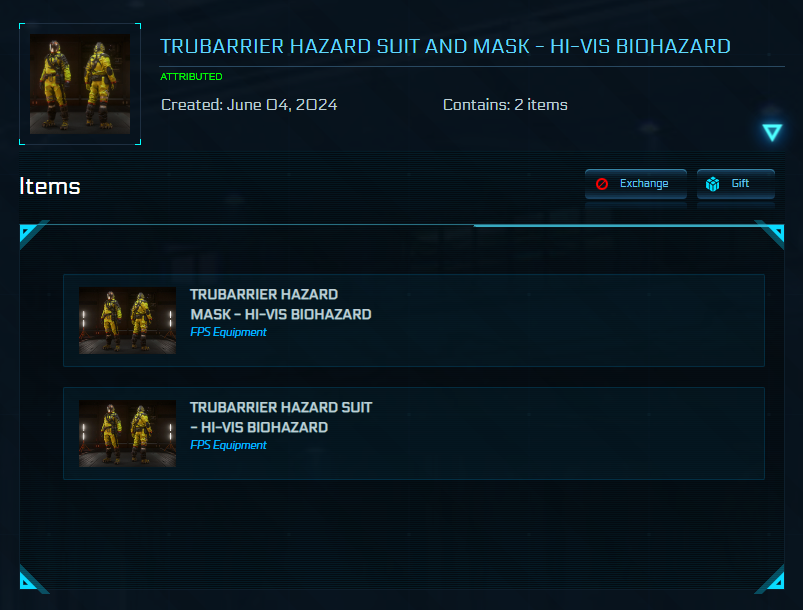Collapse the pledge details with triangle arrow

[x=772, y=132]
